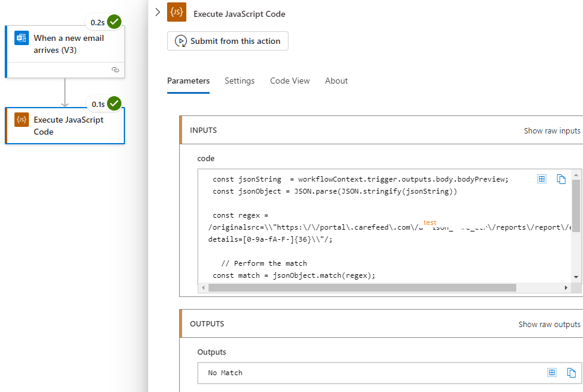Copy the code input with the copy icon
583x392 pixels.
(561, 179)
